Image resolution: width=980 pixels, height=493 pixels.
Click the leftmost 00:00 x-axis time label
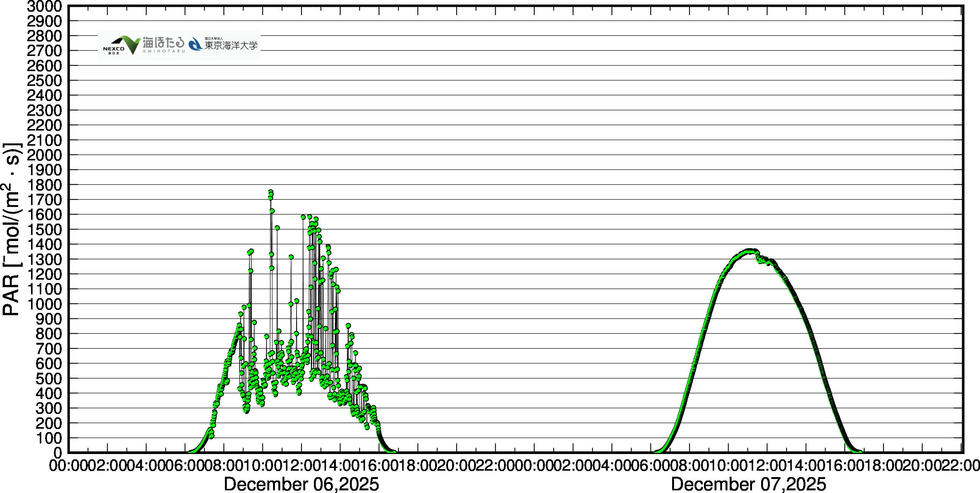point(69,466)
